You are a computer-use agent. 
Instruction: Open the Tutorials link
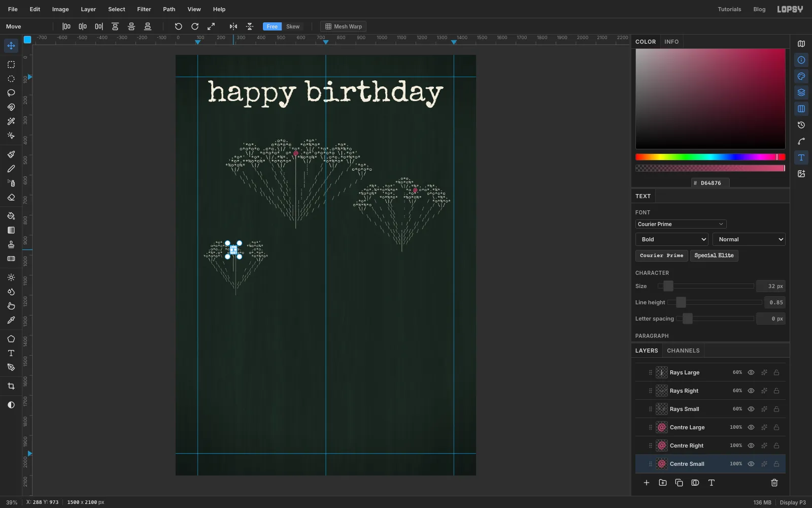729,9
